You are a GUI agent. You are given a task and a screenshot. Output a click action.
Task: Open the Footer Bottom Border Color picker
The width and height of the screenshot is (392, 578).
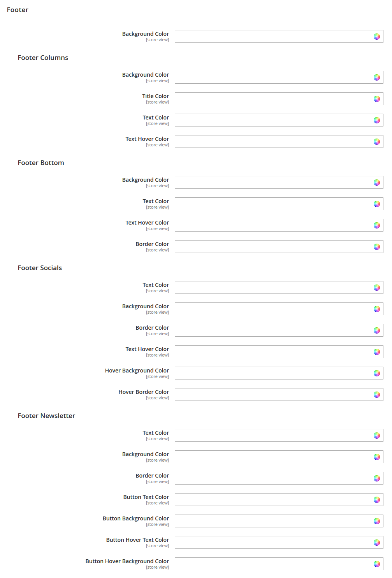tap(376, 246)
